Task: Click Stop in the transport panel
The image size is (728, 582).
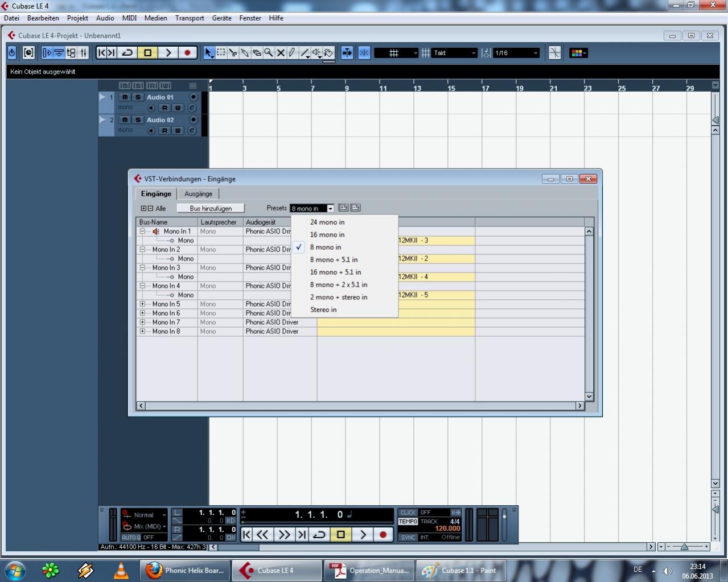Action: [341, 534]
